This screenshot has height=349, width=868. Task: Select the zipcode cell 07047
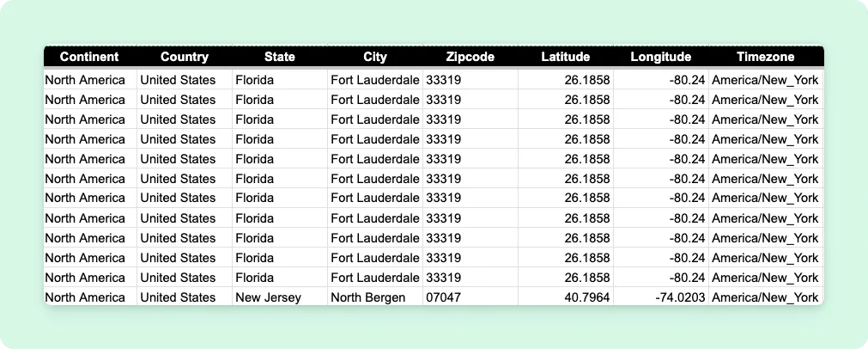[470, 297]
